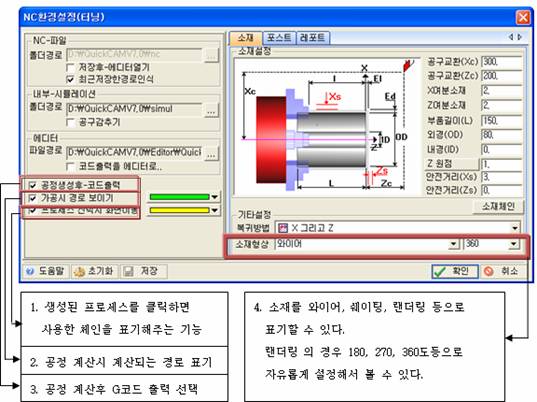Click the 초기화 reset icon button
The width and height of the screenshot is (537, 402).
click(94, 271)
